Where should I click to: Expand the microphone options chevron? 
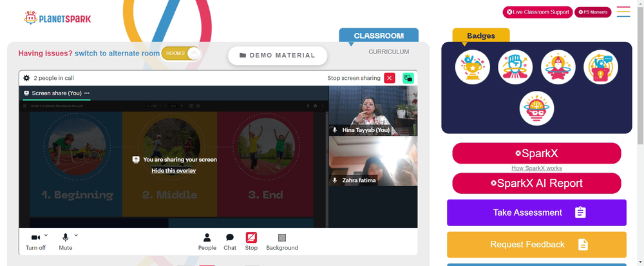[76, 235]
